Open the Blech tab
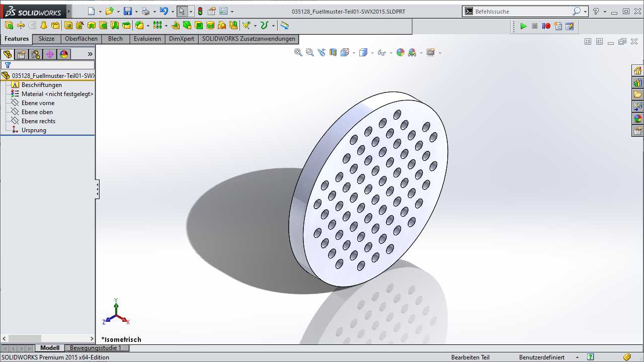 click(x=115, y=39)
